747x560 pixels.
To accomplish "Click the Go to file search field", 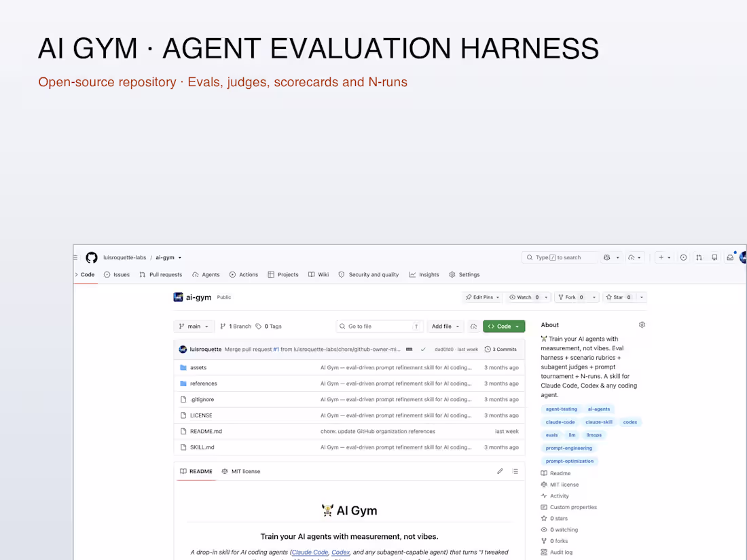I will (379, 326).
